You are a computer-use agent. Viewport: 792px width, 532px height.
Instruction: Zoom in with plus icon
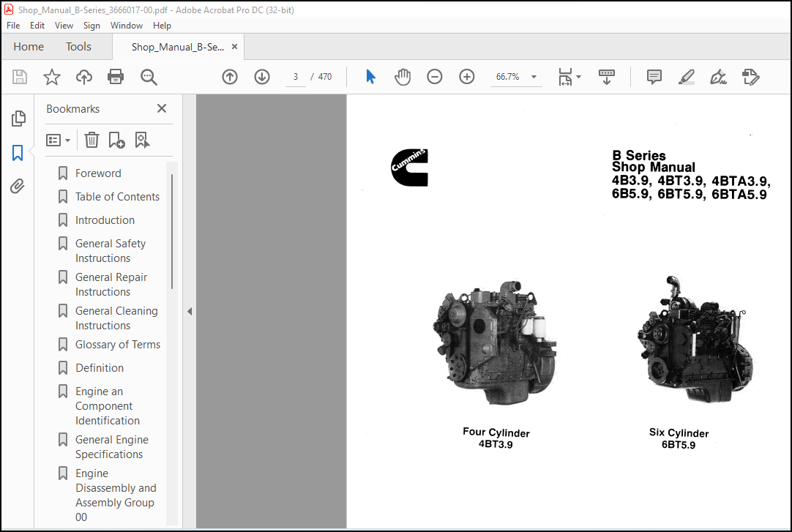[467, 77]
